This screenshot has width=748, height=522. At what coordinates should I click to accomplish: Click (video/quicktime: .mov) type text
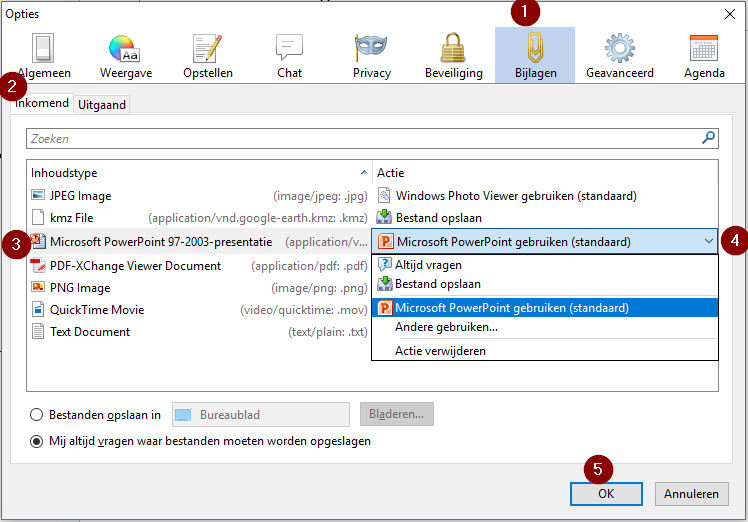tap(303, 310)
